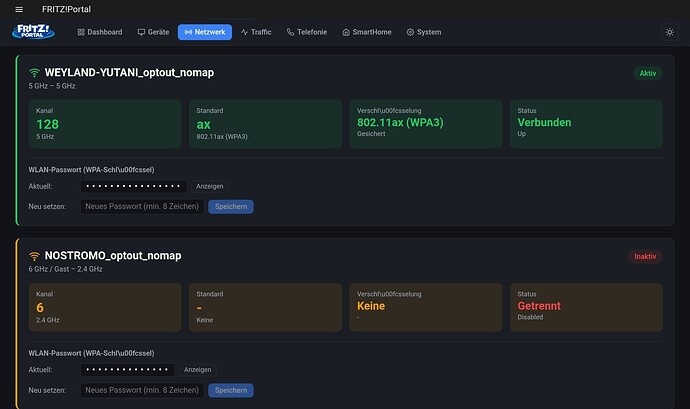
Task: Click the Standard ax card
Action: click(x=265, y=124)
